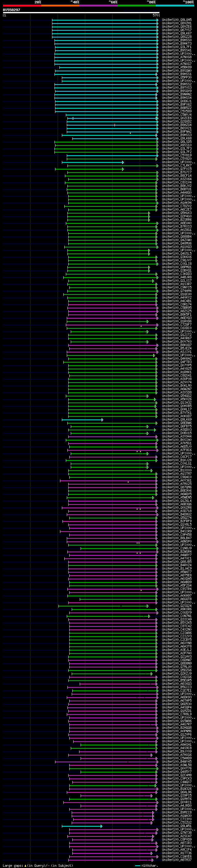Select hit label UniRef100_Q74AM4
Image resolution: width=197 pixels, height=868 pixels.
(177, 291)
